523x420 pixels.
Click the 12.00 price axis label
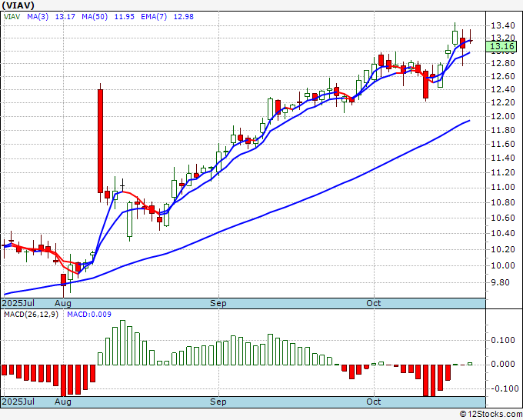point(503,116)
